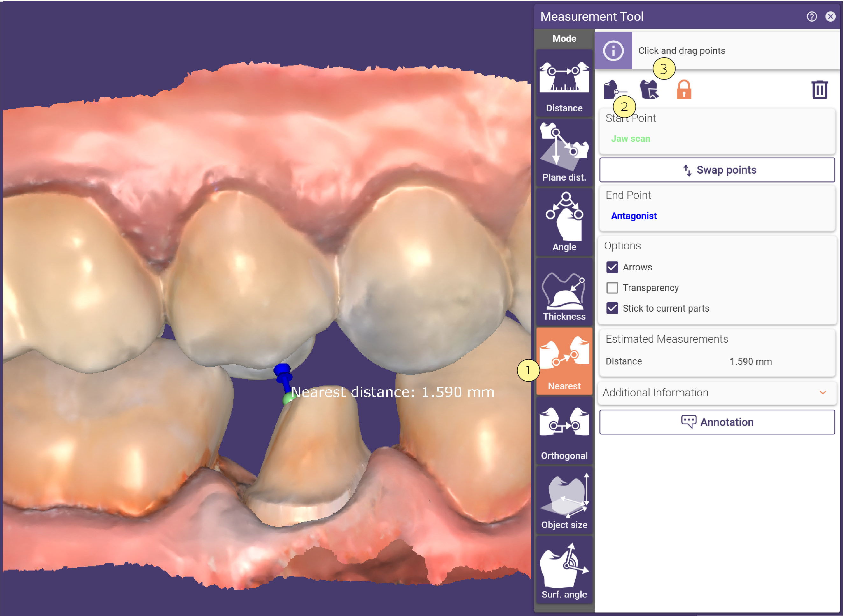
Task: Click the Swap points button
Action: 717,170
